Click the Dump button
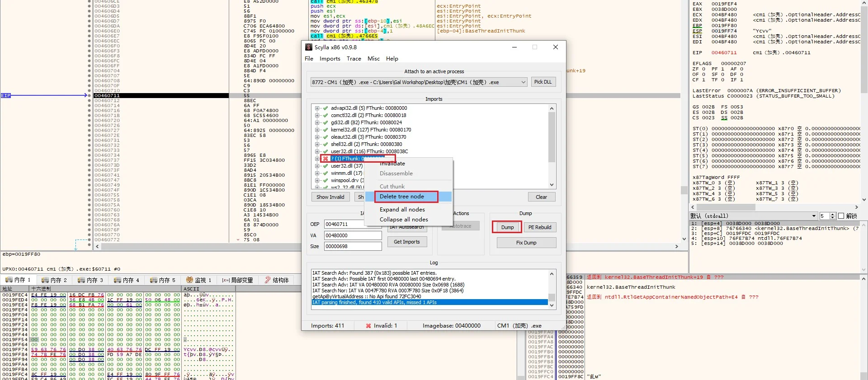868x380 pixels. click(507, 227)
